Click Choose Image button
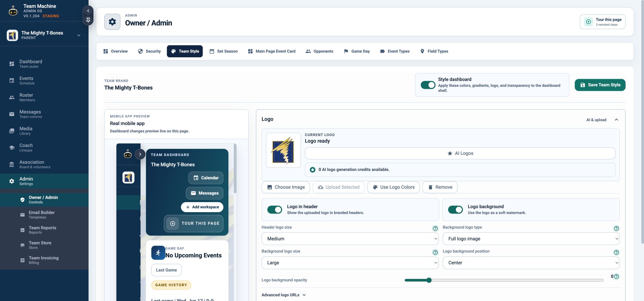 pos(286,187)
